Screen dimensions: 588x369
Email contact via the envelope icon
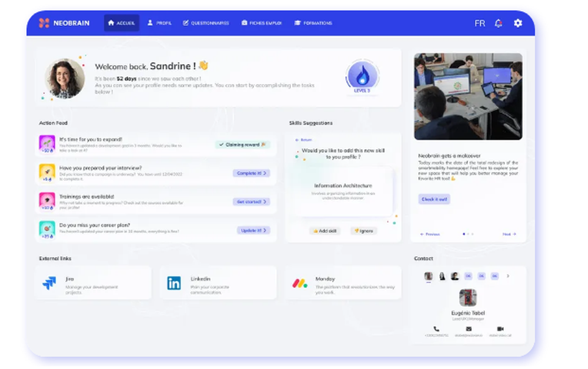(x=469, y=329)
